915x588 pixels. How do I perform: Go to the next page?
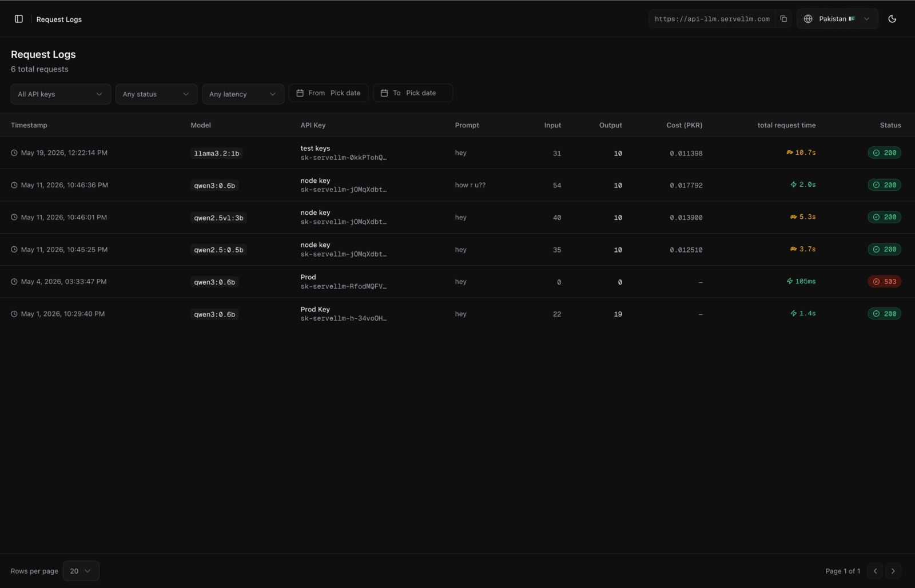[x=893, y=571]
